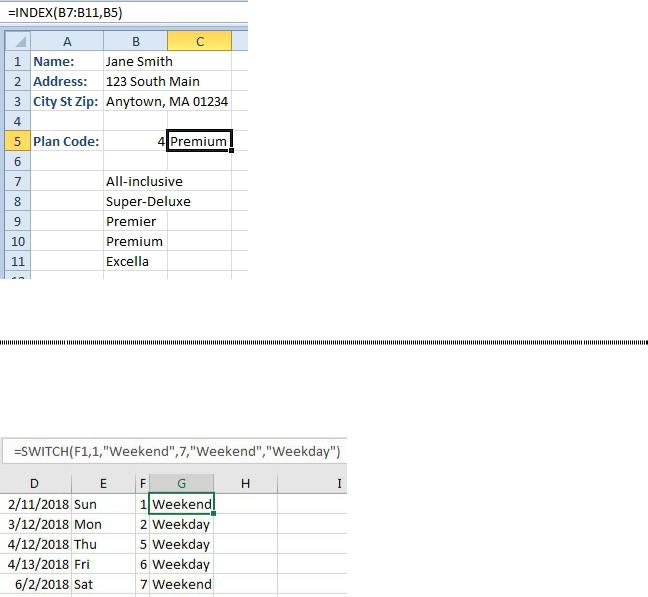Select row 9 header

(17, 221)
